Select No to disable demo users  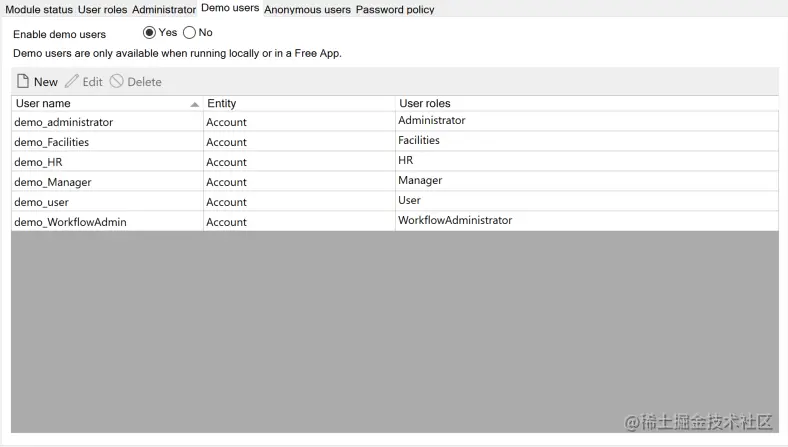(190, 33)
